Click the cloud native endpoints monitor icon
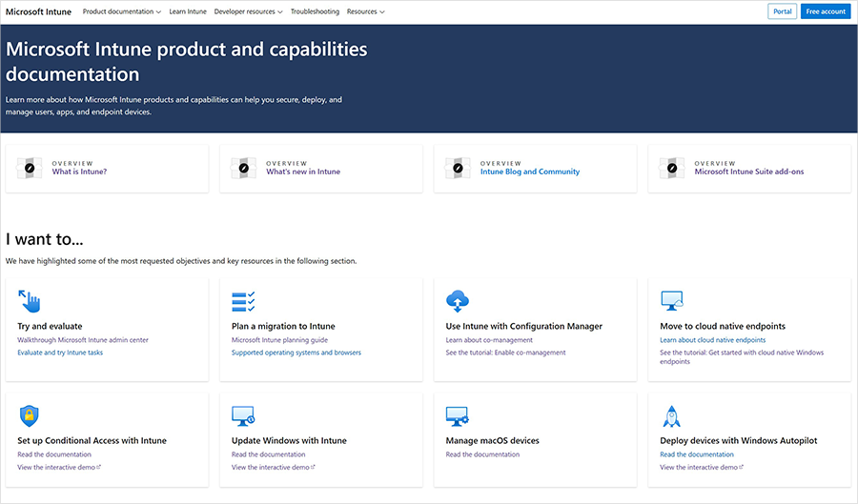This screenshot has height=504, width=858. [672, 301]
